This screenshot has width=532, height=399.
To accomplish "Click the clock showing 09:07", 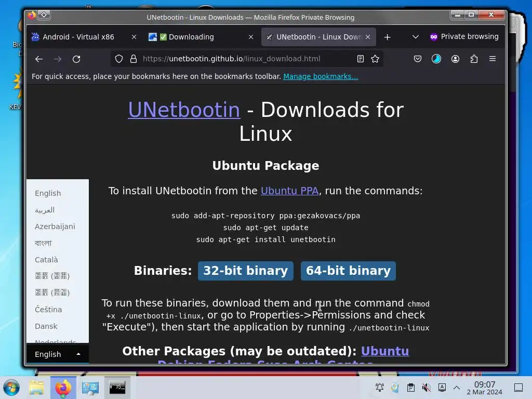I will coord(485,388).
